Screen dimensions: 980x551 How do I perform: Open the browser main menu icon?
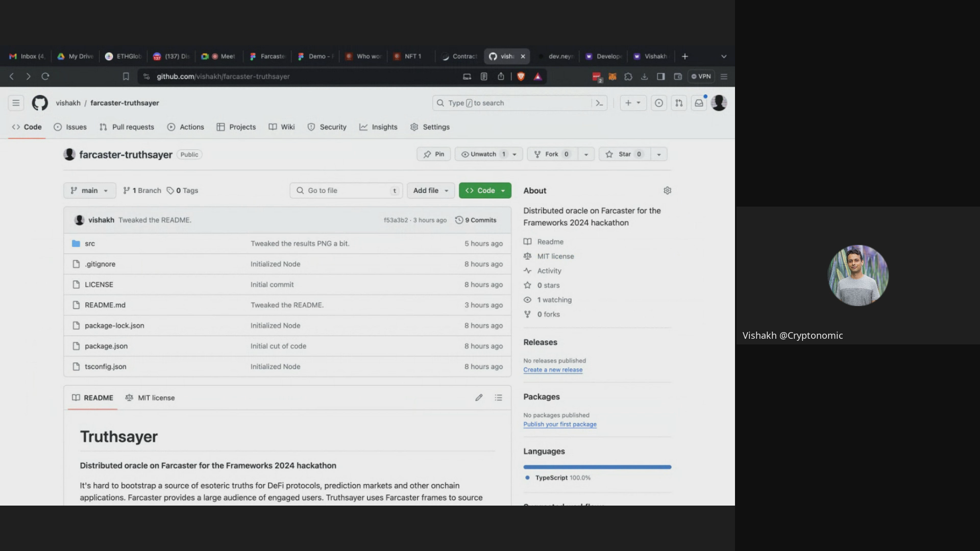(724, 77)
